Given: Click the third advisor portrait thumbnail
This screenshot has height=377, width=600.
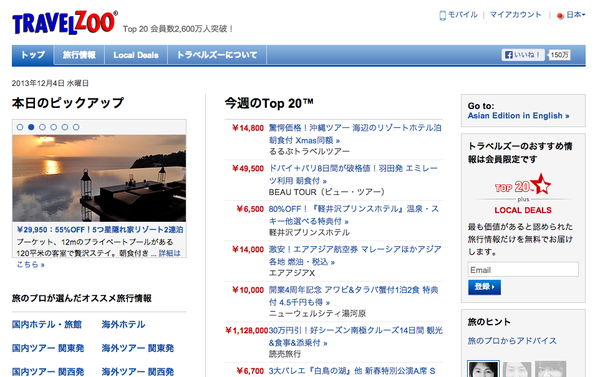Looking at the screenshot, I should [x=550, y=369].
